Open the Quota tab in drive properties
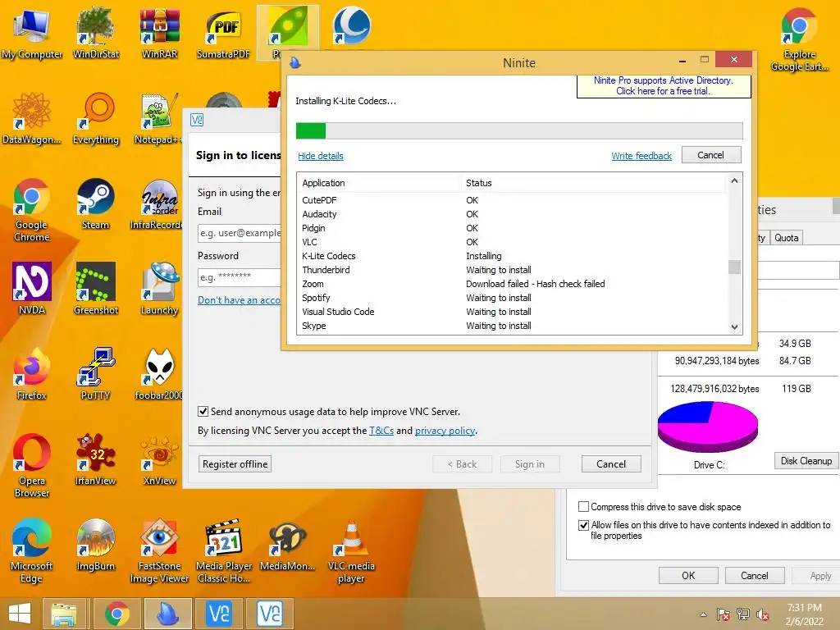This screenshot has width=840, height=630. [x=787, y=237]
